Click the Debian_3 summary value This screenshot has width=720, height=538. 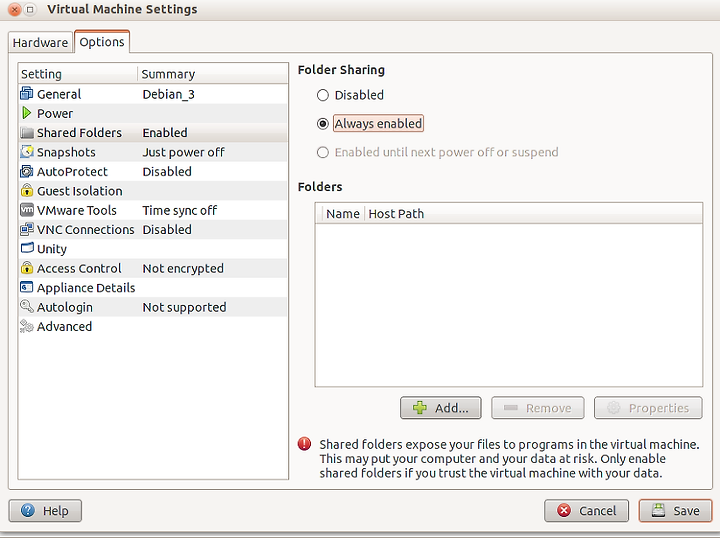(169, 94)
